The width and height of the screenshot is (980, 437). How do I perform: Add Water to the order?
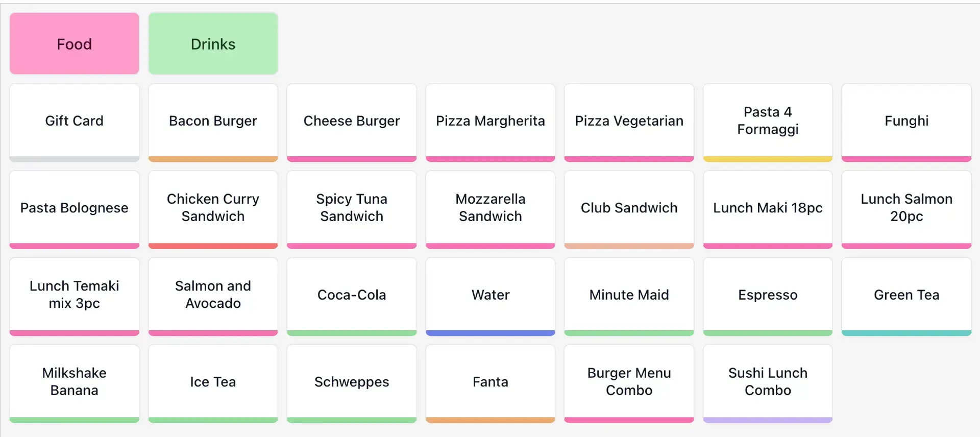pos(490,295)
